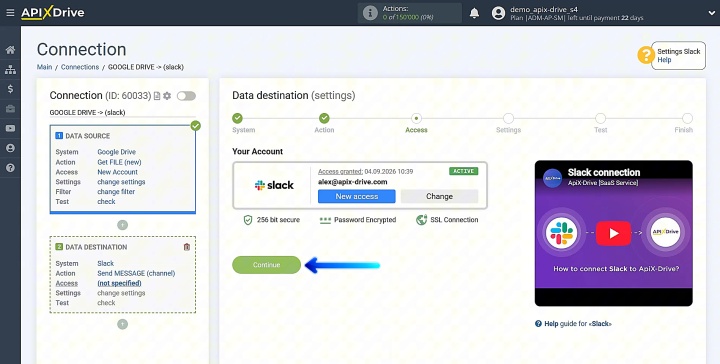
Task: Open connection settings gear icon
Action: 167,95
